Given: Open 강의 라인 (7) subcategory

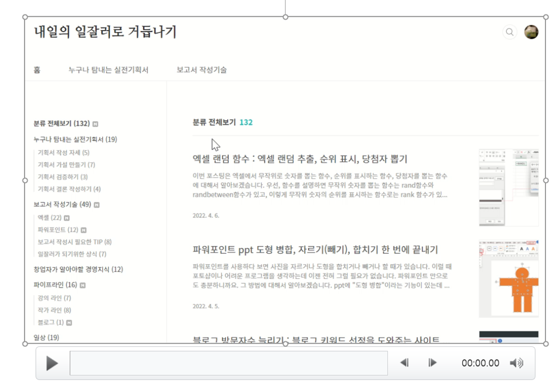Looking at the screenshot, I should point(54,298).
